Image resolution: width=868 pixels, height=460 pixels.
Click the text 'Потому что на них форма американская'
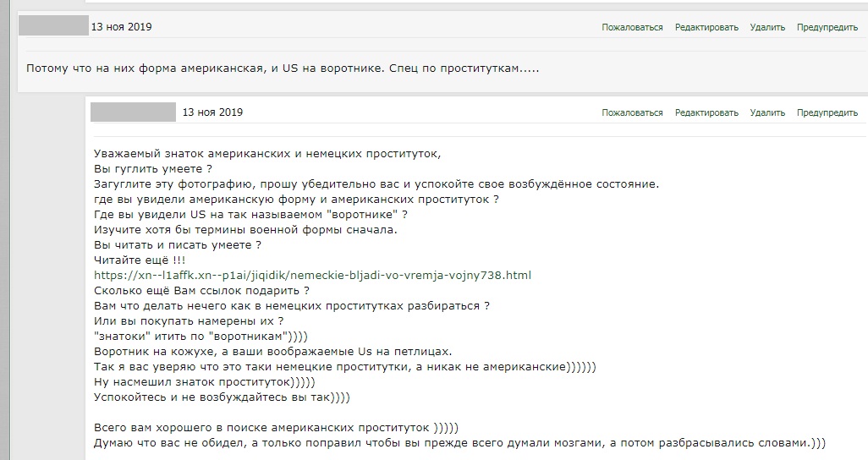[x=145, y=68]
